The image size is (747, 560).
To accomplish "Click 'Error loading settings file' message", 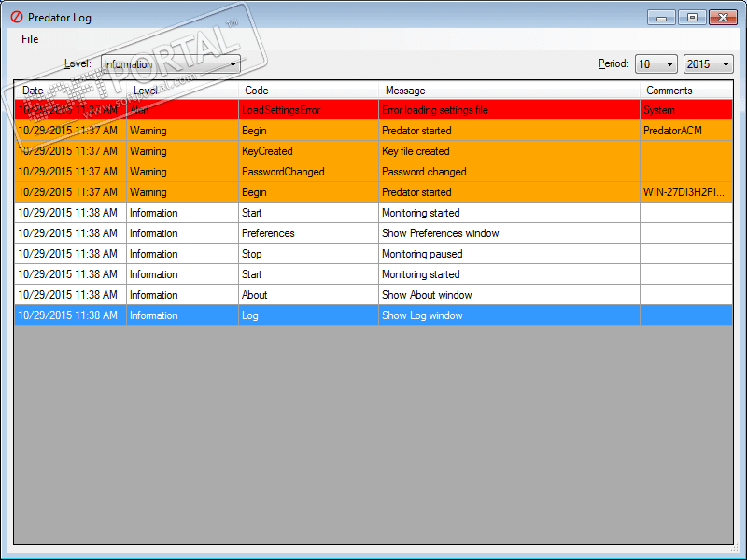I will (x=509, y=110).
